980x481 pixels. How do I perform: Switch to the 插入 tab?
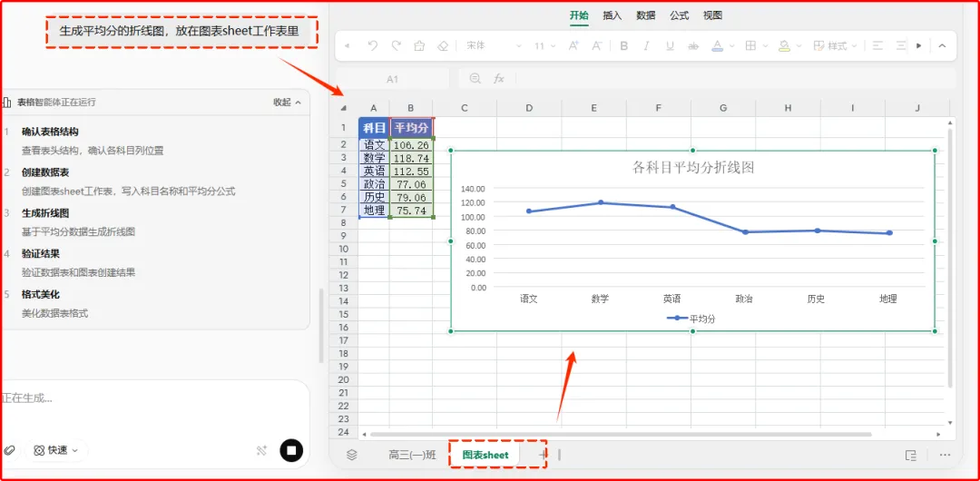coord(612,15)
